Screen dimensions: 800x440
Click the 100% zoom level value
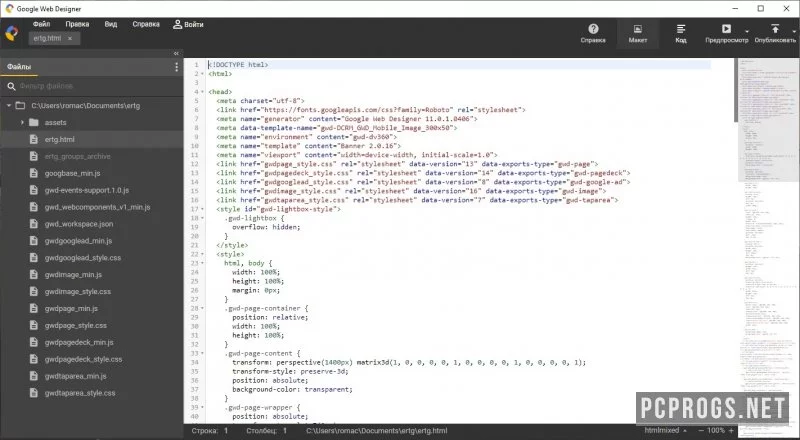pyautogui.click(x=716, y=431)
